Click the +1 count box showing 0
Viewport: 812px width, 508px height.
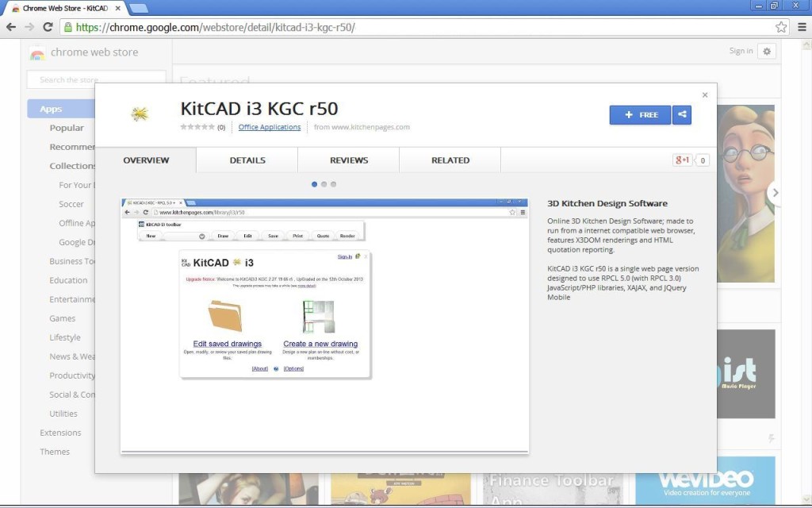click(x=703, y=160)
